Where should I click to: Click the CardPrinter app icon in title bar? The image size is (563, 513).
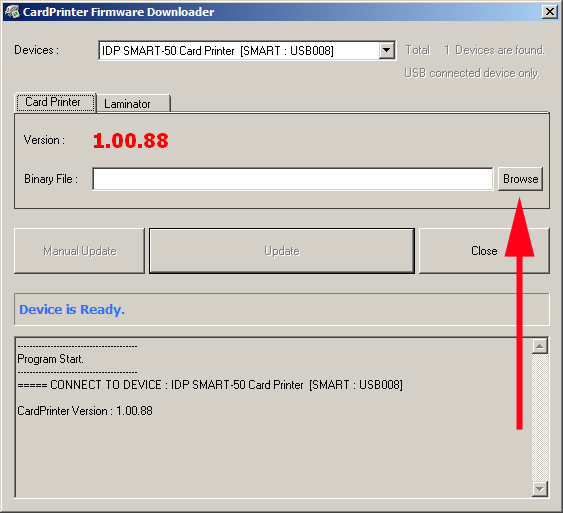click(12, 11)
